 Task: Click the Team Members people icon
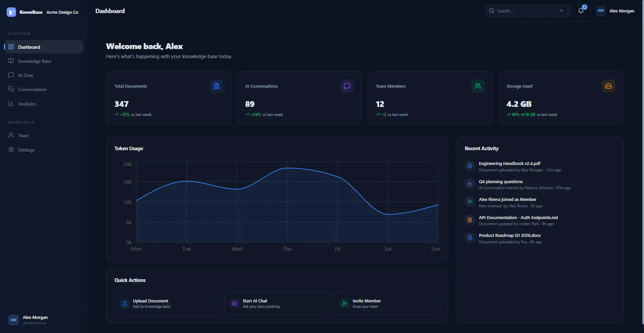[x=478, y=86]
